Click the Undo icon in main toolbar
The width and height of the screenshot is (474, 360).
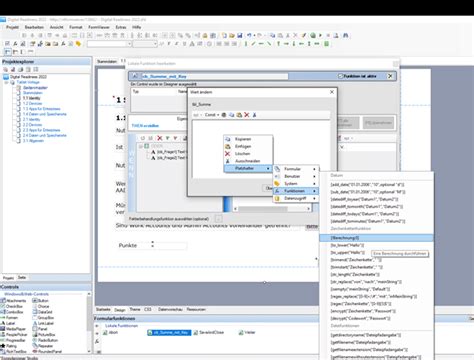coord(249,35)
